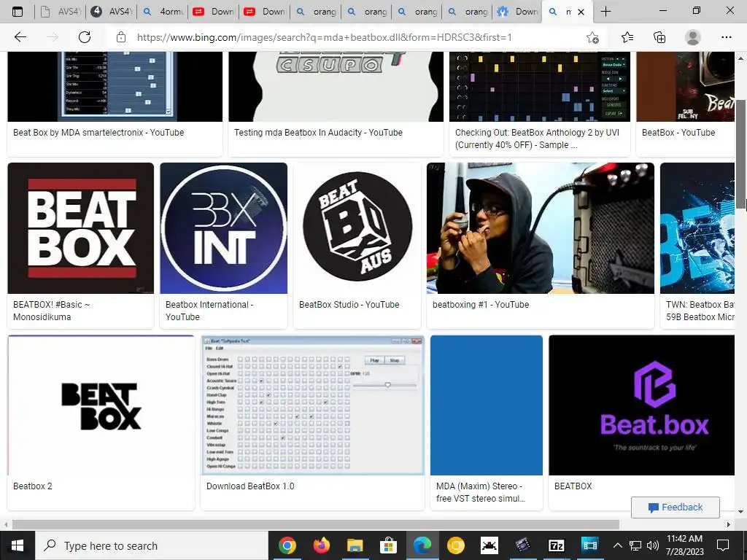Select the black Beatbox 2 logo thumbnail
Image resolution: width=747 pixels, height=560 pixels.
pos(101,405)
